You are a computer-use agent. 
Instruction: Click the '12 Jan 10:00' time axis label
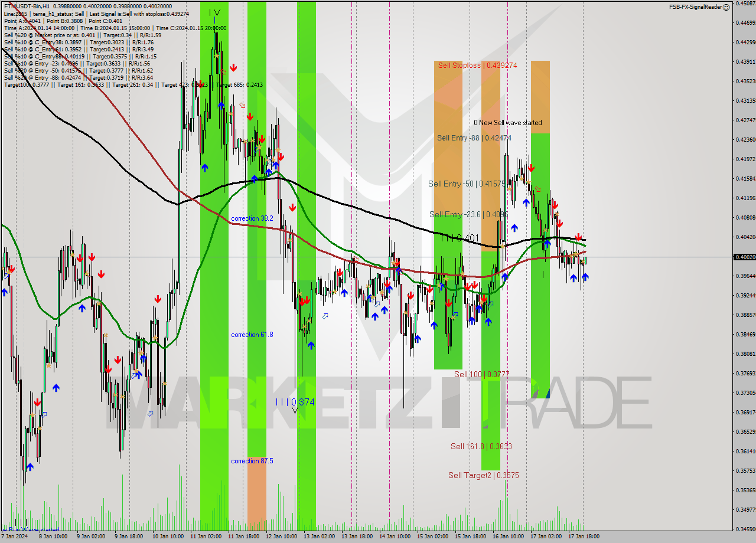[x=281, y=537]
